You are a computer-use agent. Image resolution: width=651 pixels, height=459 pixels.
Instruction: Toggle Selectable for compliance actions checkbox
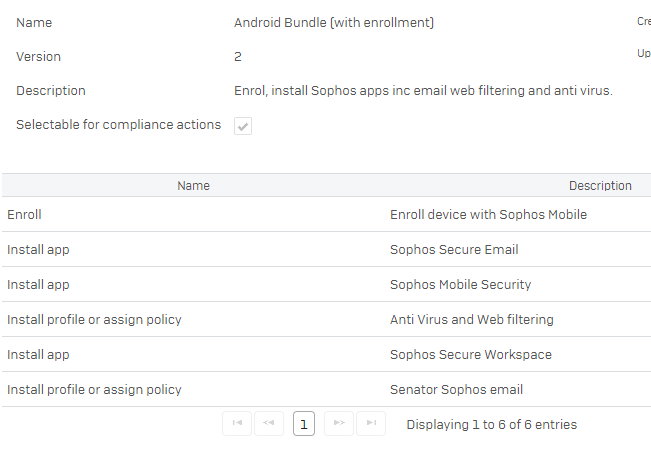243,126
